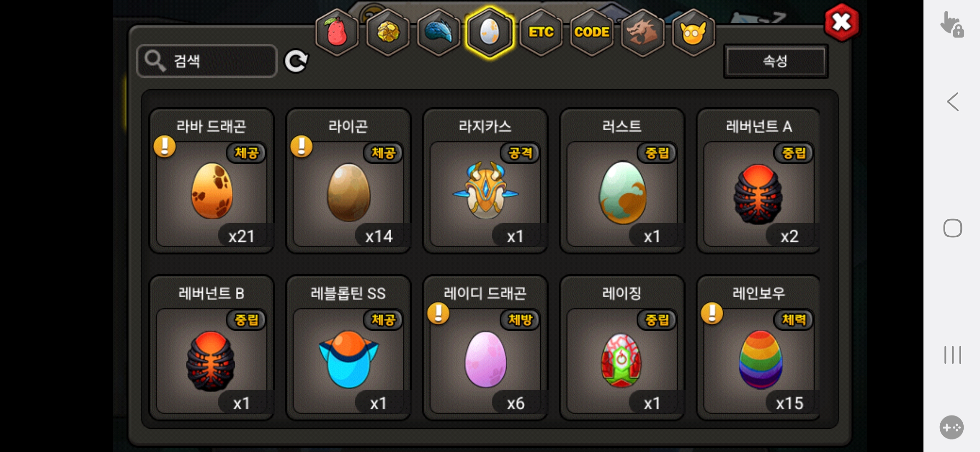980x452 pixels.
Task: Click the 검색 search field
Action: pos(207,61)
